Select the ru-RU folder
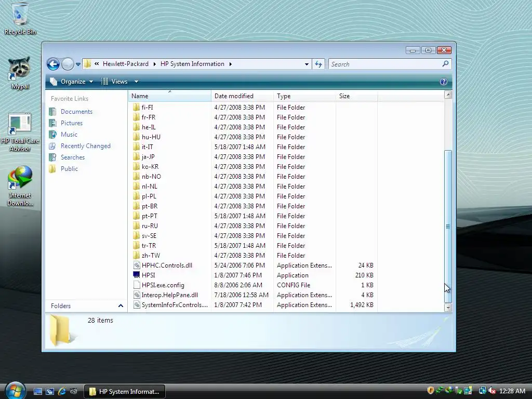This screenshot has width=532, height=399. [150, 225]
